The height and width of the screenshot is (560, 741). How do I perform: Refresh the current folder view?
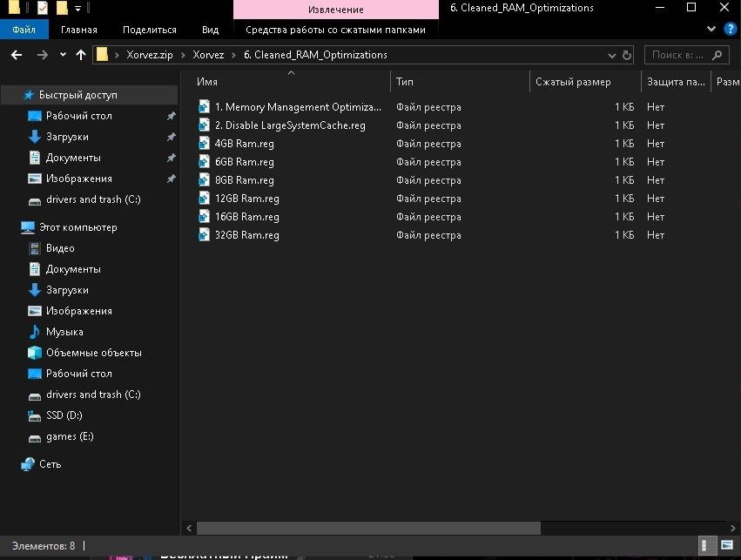point(627,55)
